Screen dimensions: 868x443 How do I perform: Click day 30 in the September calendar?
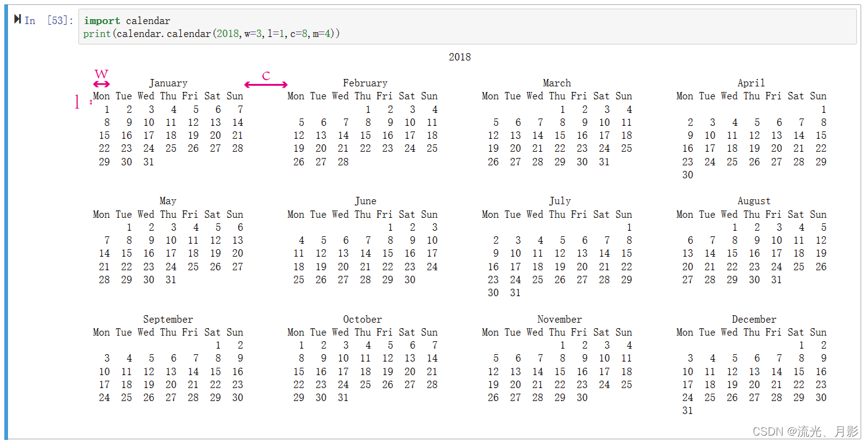point(238,397)
